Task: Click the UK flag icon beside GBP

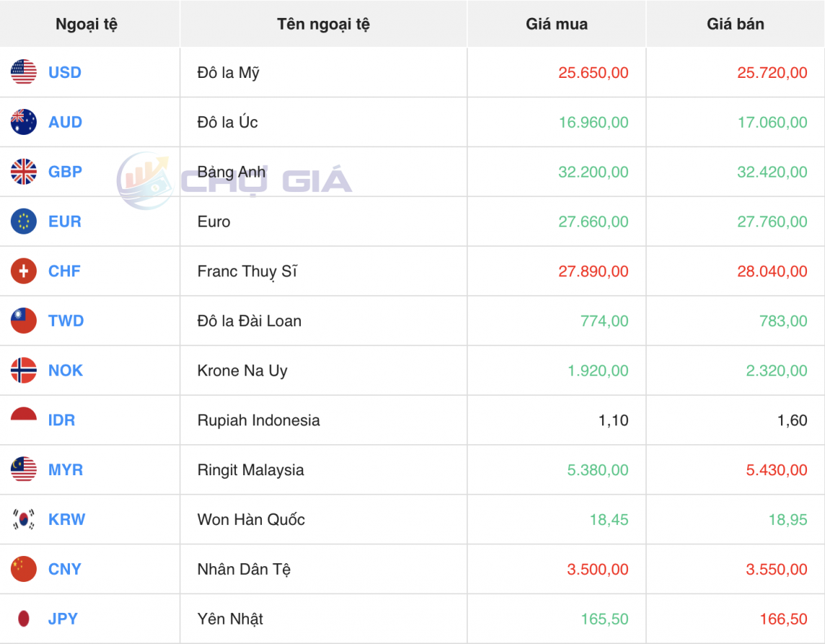Action: coord(23,172)
